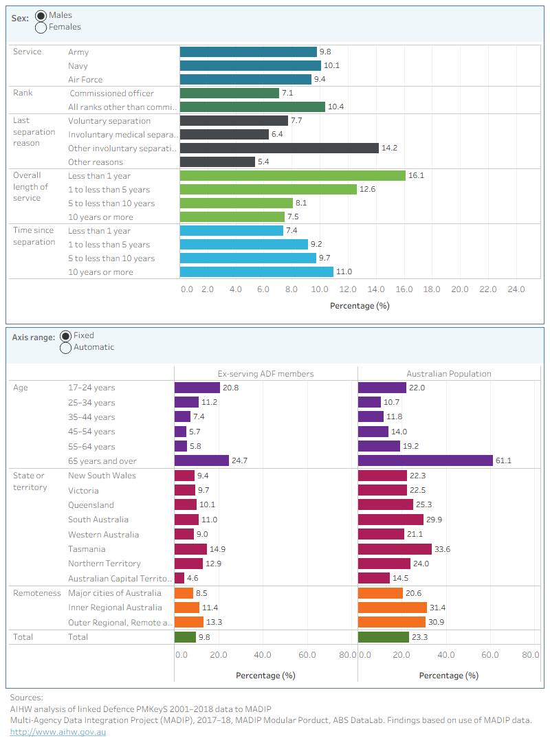The width and height of the screenshot is (550, 756).
Task: Select the Males sex radio button
Action: point(41,16)
